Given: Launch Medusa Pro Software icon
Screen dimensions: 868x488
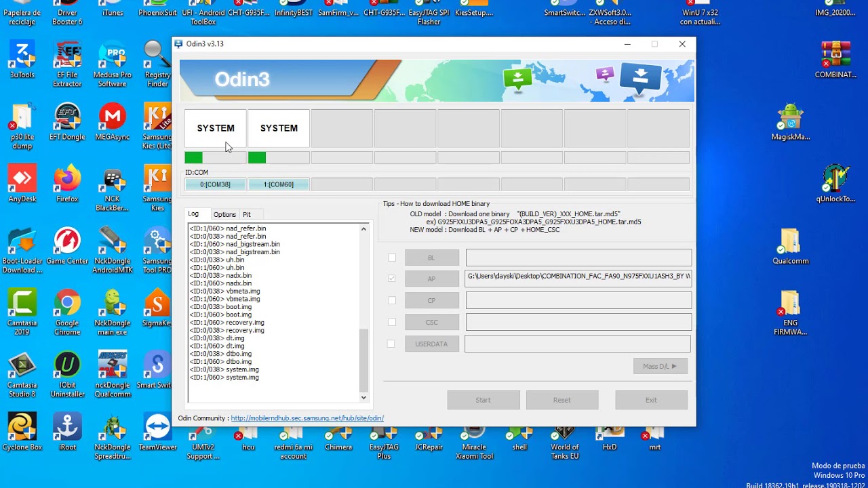Looking at the screenshot, I should (x=113, y=65).
